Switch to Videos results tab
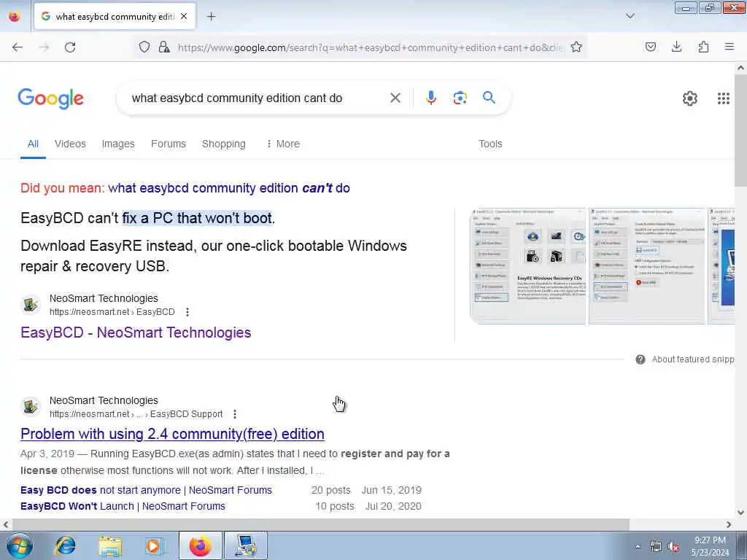747x560 pixels. (70, 144)
